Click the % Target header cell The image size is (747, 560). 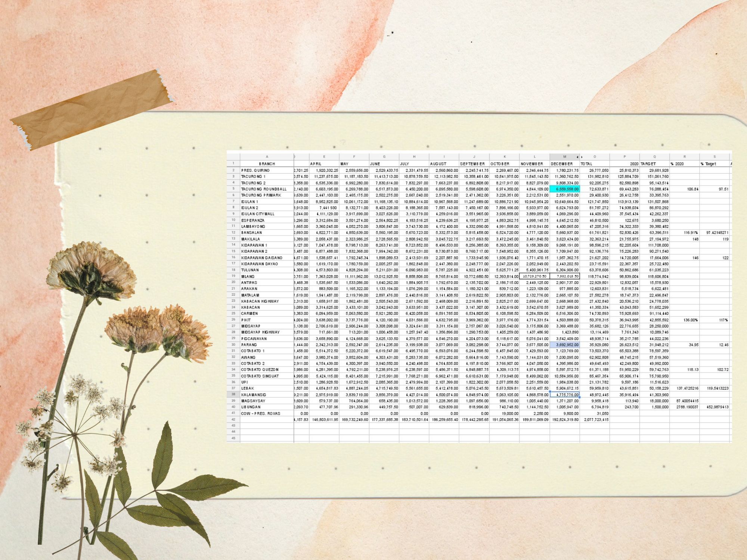pyautogui.click(x=714, y=164)
